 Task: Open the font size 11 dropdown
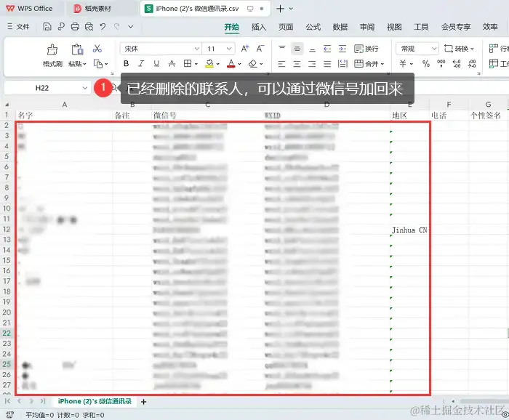(229, 49)
